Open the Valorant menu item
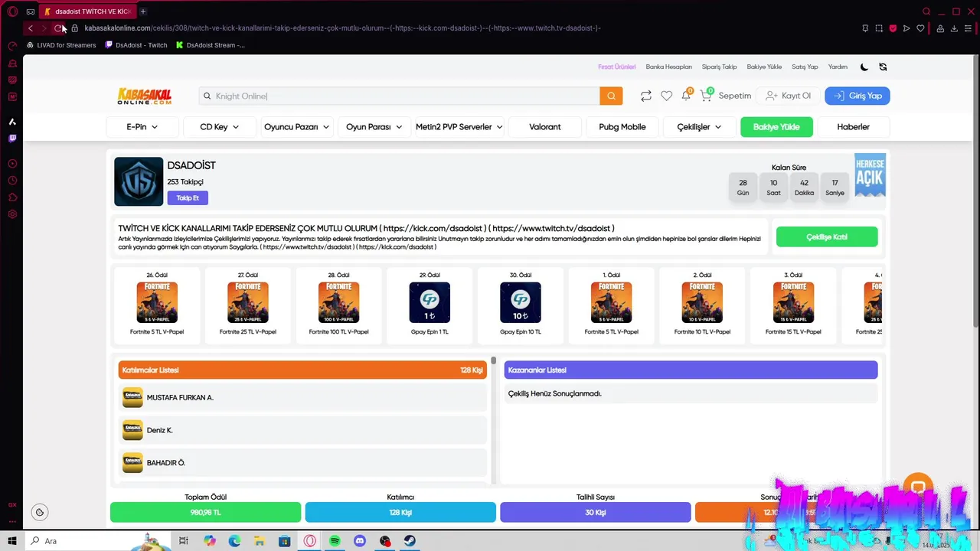 coord(545,127)
